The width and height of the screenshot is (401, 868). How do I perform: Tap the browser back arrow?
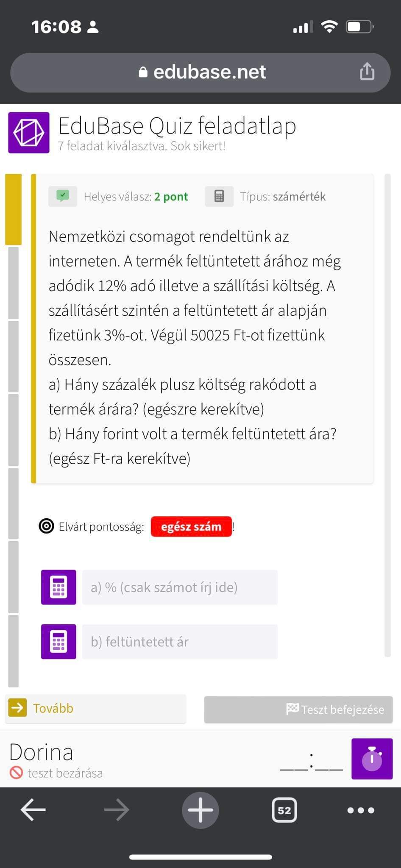point(33,810)
